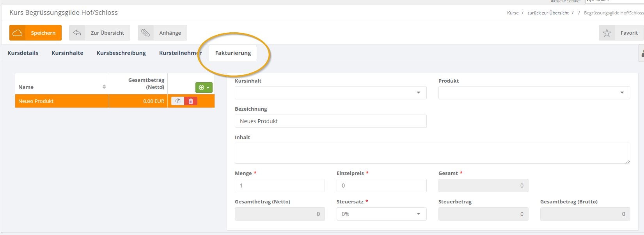Copy the Neues Produkt row
644x235 pixels.
[x=178, y=101]
